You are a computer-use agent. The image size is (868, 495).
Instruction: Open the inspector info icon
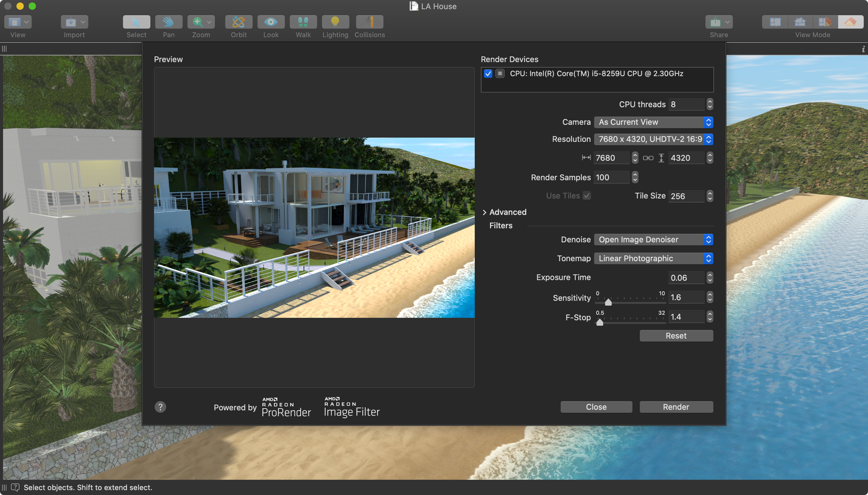(863, 49)
